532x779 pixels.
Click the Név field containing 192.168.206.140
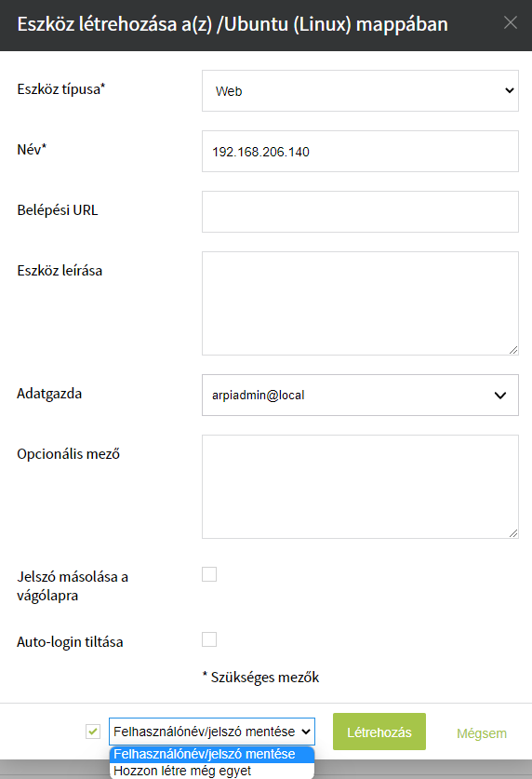pos(360,151)
